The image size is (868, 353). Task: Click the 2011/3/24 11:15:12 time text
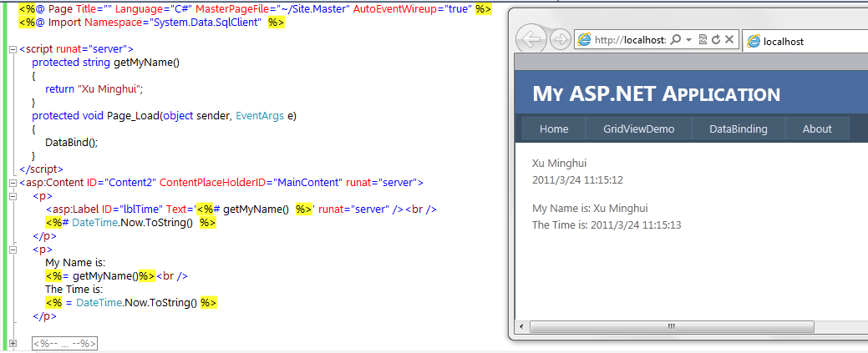point(577,179)
